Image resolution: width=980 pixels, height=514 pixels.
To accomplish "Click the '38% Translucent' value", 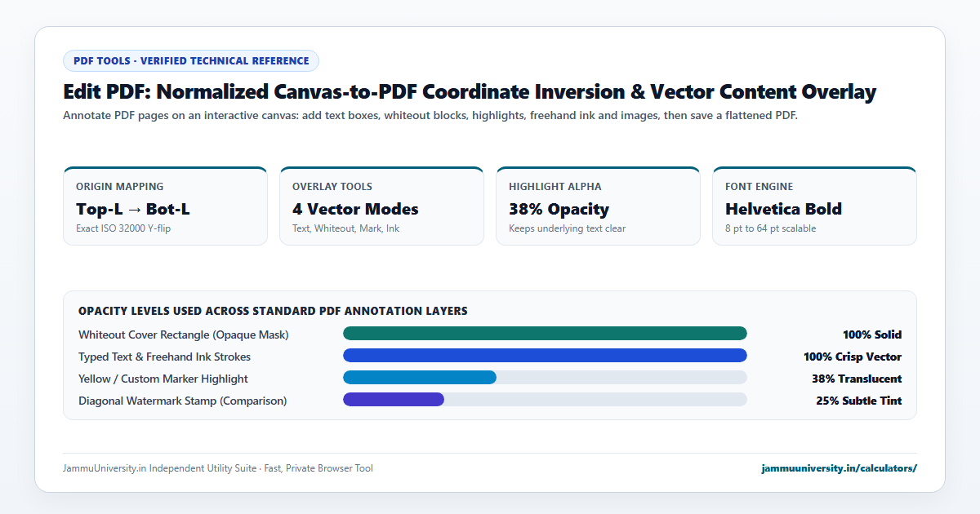I will (857, 379).
